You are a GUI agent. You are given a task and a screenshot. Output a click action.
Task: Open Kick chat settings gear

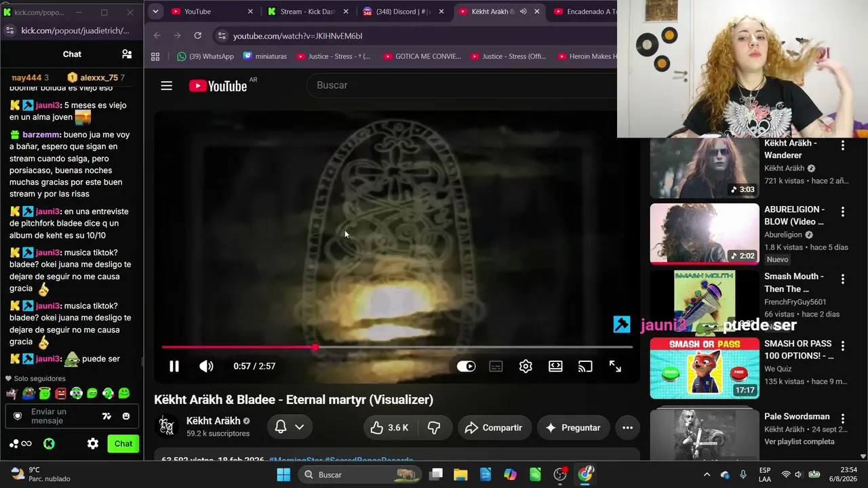tap(93, 444)
